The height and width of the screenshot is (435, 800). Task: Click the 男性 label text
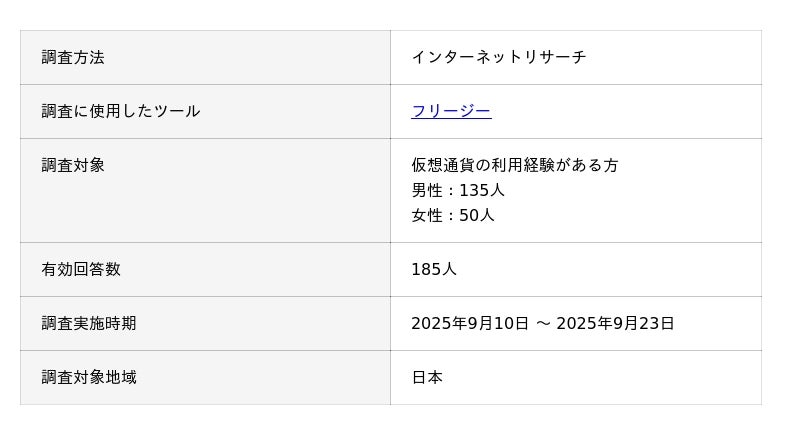[427, 190]
